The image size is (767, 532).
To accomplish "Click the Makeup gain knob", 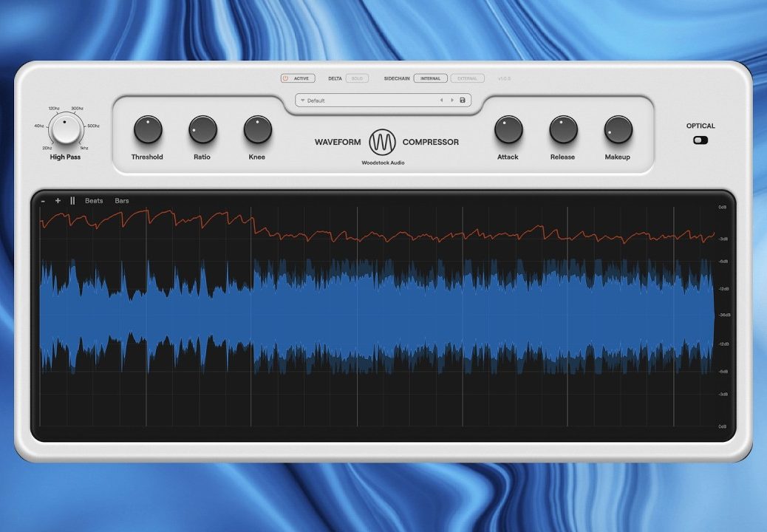I will tap(618, 129).
